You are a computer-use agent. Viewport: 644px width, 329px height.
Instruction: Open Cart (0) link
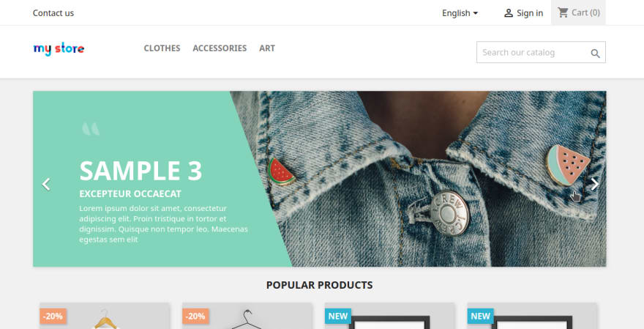[585, 12]
